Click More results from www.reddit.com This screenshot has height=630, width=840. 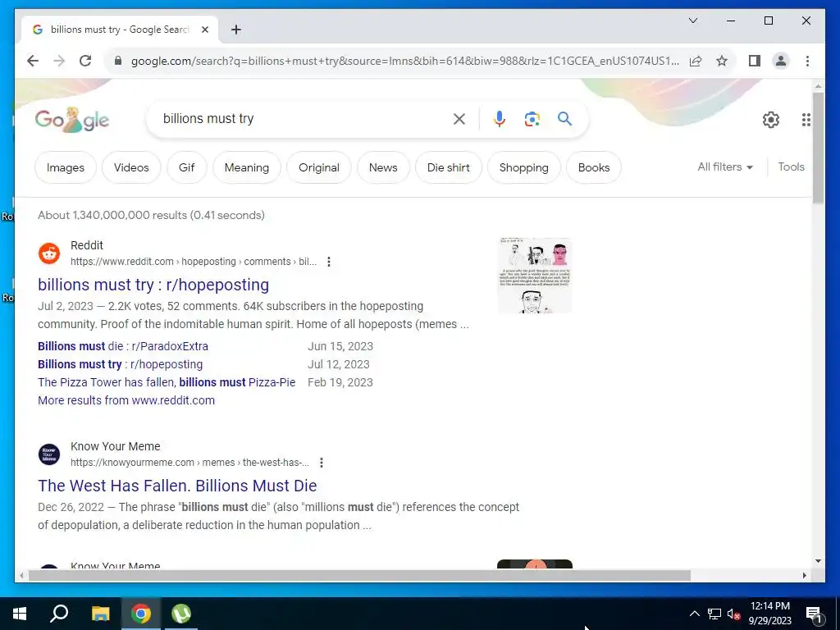126,400
